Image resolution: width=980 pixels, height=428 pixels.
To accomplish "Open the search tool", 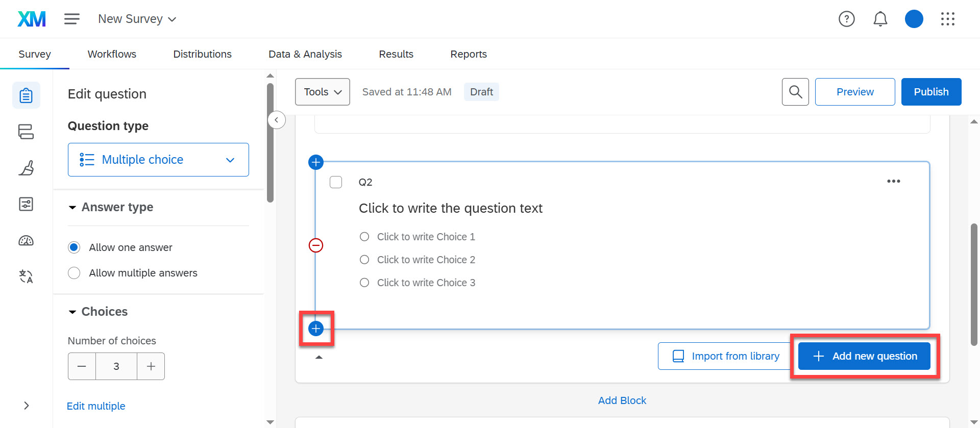I will point(795,92).
